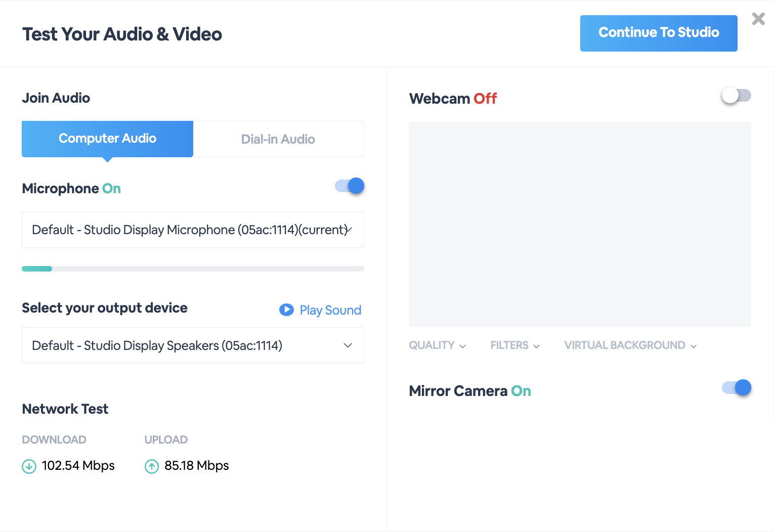Screen dimensions: 774x532
Task: Turn on the Webcam toggle
Action: (736, 95)
